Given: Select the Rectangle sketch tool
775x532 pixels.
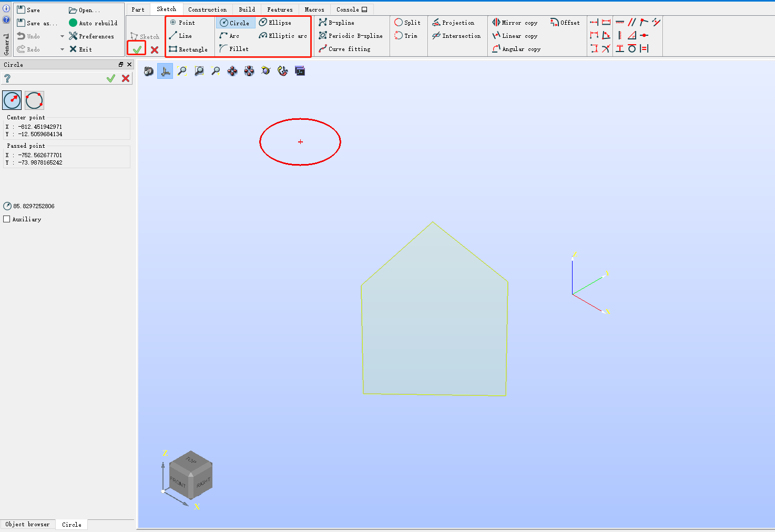Looking at the screenshot, I should 188,49.
